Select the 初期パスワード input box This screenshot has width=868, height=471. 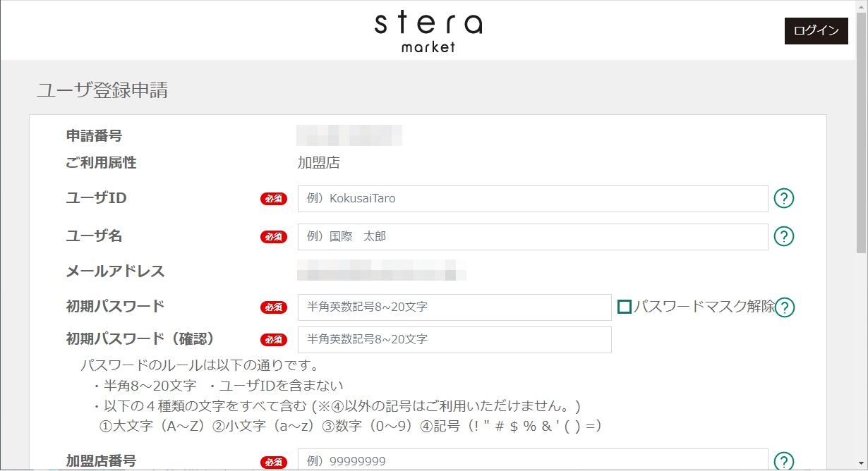(454, 307)
